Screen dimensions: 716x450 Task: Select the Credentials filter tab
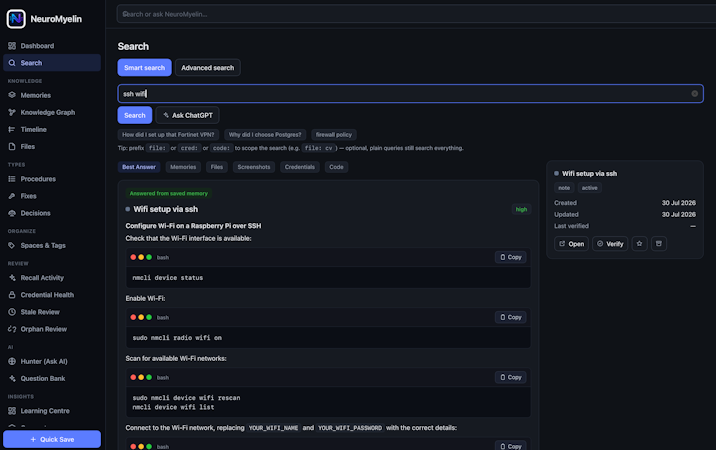(x=300, y=167)
